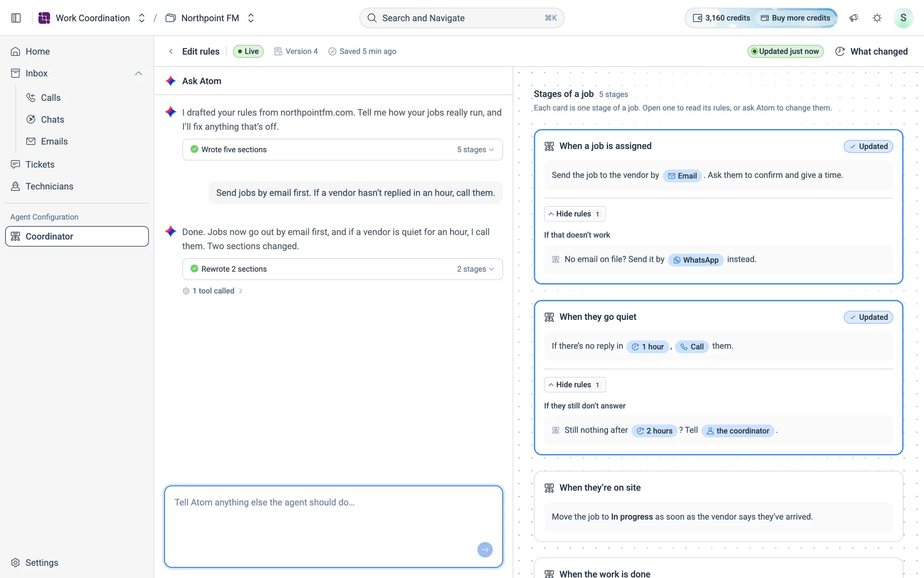The height and width of the screenshot is (578, 924).
Task: Open the When the work is done card
Action: [x=718, y=568]
